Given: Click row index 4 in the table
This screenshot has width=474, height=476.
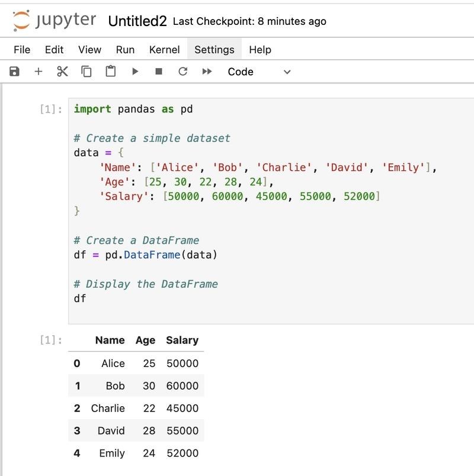Looking at the screenshot, I should click(x=77, y=454).
